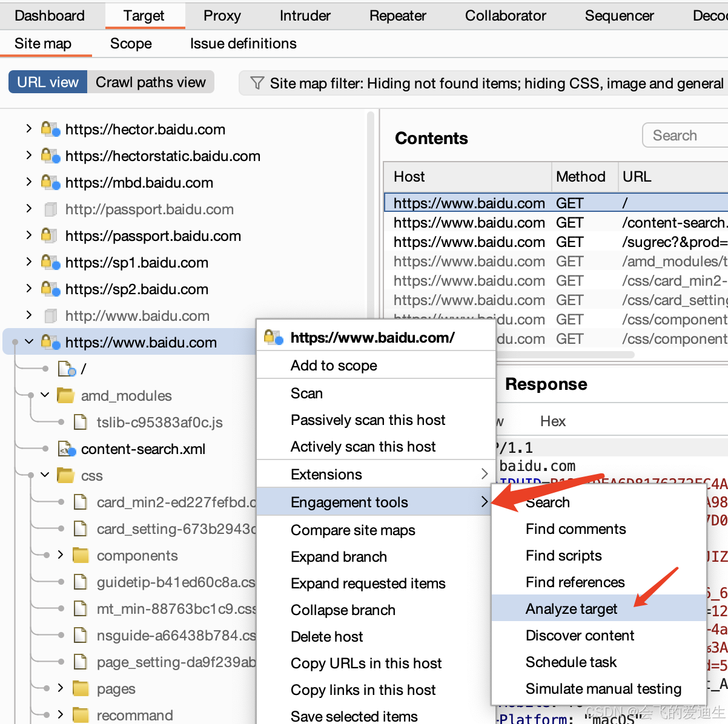Click the https://www.baidu.com tree lock icon
The width and height of the screenshot is (728, 724).
(50, 342)
